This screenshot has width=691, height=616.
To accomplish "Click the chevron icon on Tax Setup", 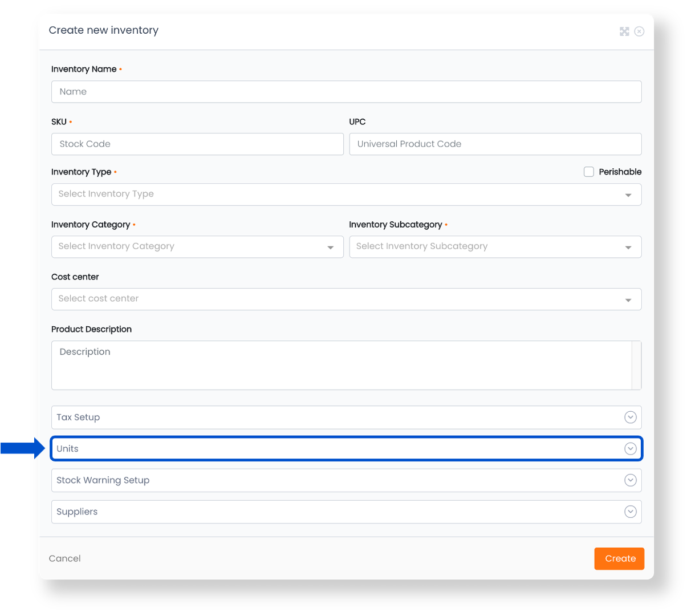I will pyautogui.click(x=631, y=417).
